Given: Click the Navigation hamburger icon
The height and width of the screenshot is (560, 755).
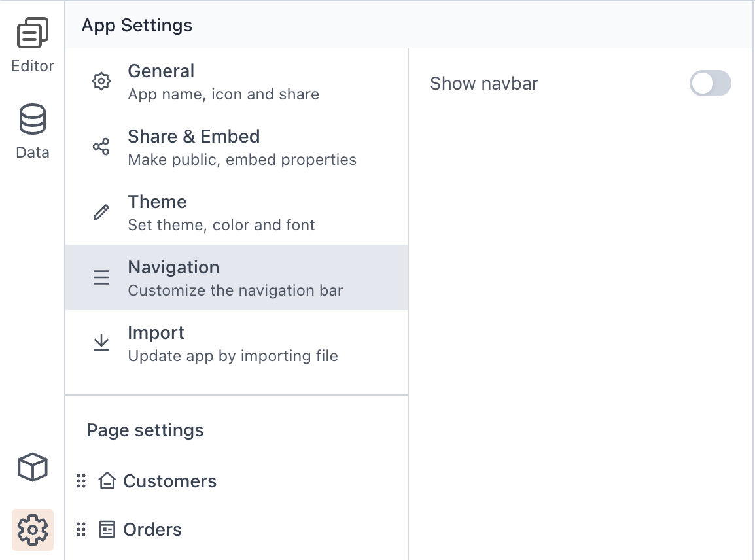Looking at the screenshot, I should point(101,277).
